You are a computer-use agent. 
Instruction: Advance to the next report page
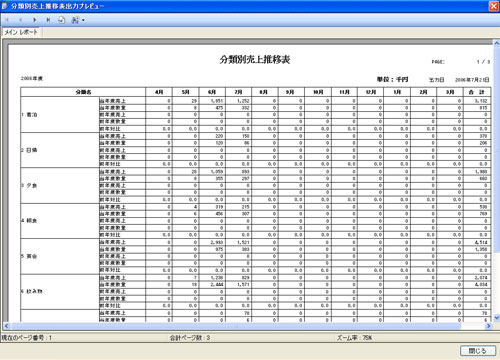(x=34, y=20)
